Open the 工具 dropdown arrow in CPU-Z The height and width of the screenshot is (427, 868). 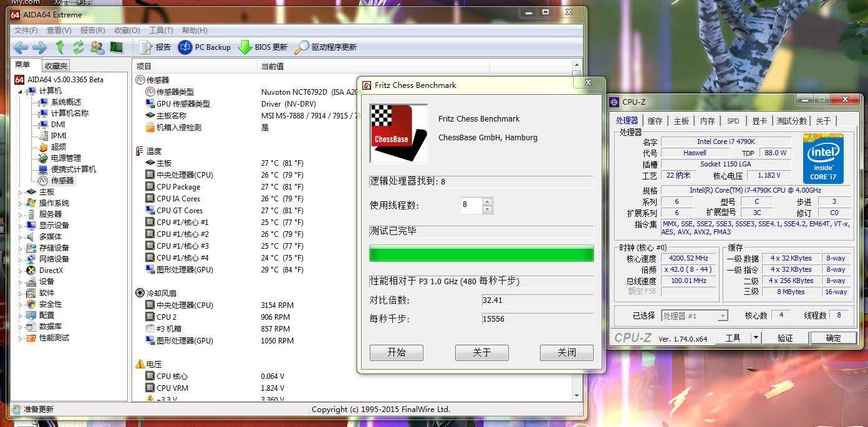click(x=755, y=338)
